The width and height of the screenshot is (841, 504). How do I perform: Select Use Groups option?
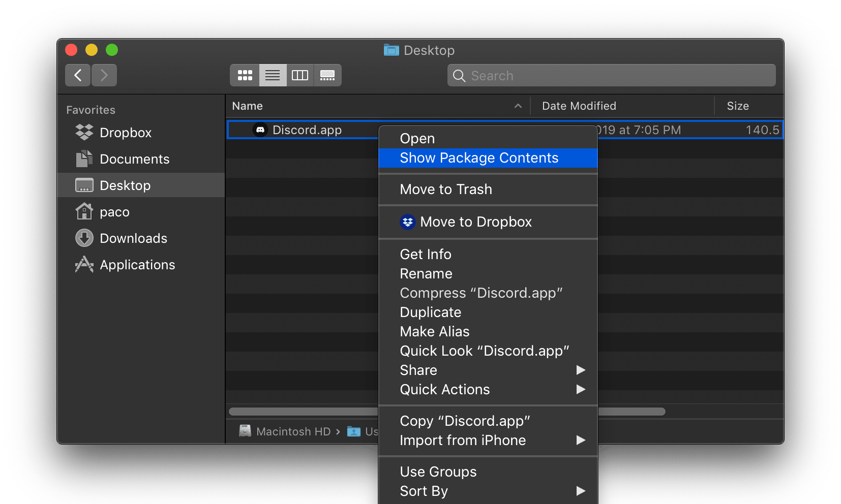[488, 471]
